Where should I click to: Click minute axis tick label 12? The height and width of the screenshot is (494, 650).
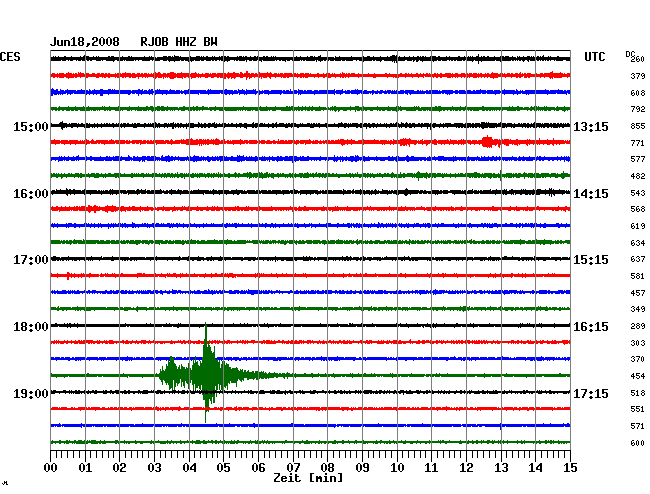click(466, 468)
